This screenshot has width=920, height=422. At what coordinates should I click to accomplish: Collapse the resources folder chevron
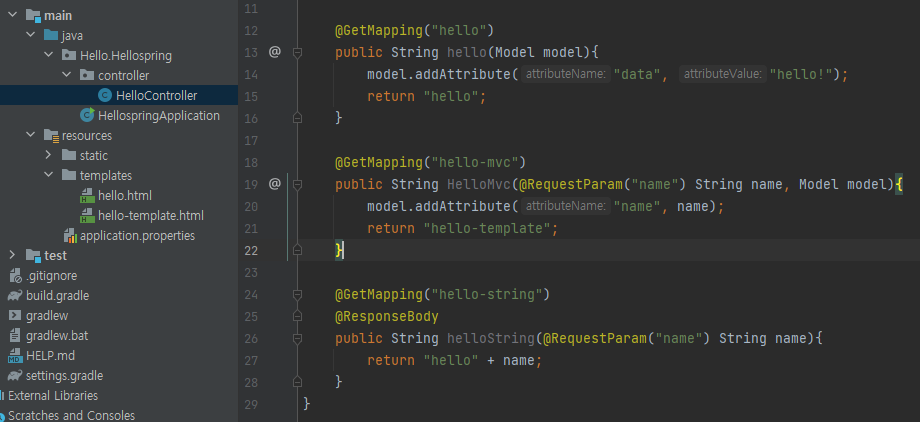[x=31, y=136]
